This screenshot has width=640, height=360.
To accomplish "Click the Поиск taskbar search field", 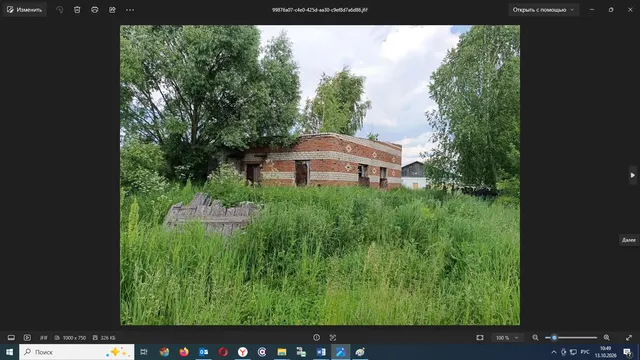I will click(77, 352).
